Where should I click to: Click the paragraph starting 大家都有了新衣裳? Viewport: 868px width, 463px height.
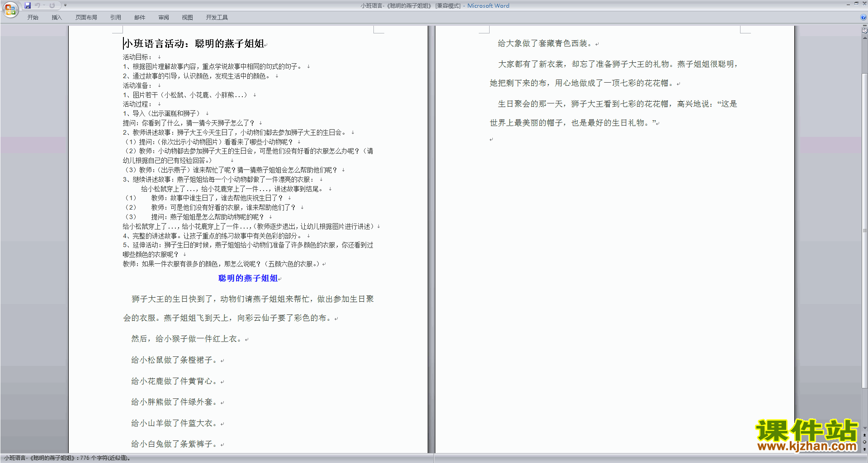pyautogui.click(x=614, y=74)
